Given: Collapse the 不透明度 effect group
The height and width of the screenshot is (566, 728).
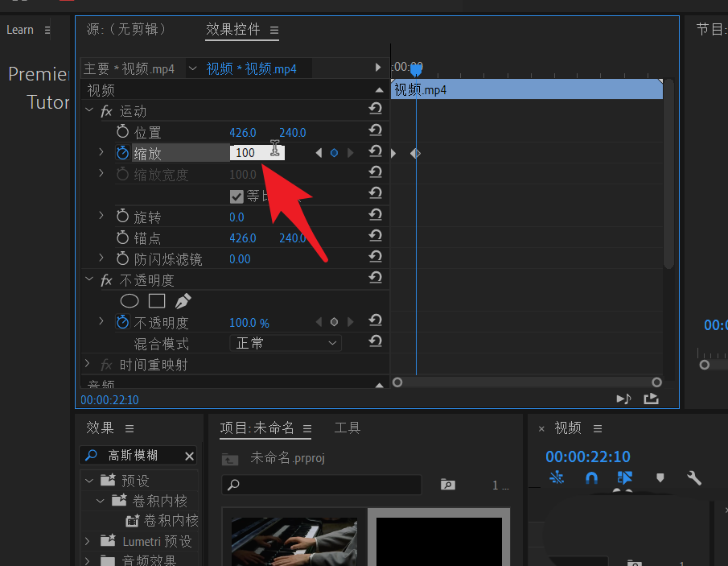Looking at the screenshot, I should pyautogui.click(x=89, y=279).
